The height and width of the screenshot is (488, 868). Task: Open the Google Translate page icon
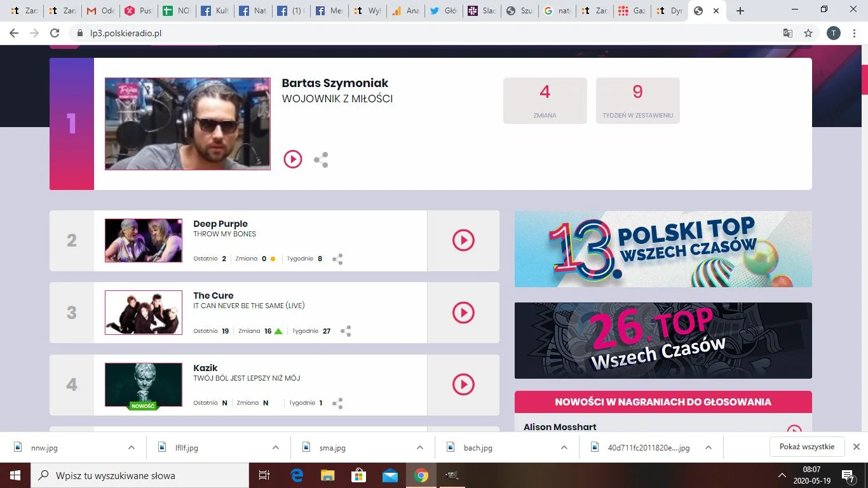[788, 33]
